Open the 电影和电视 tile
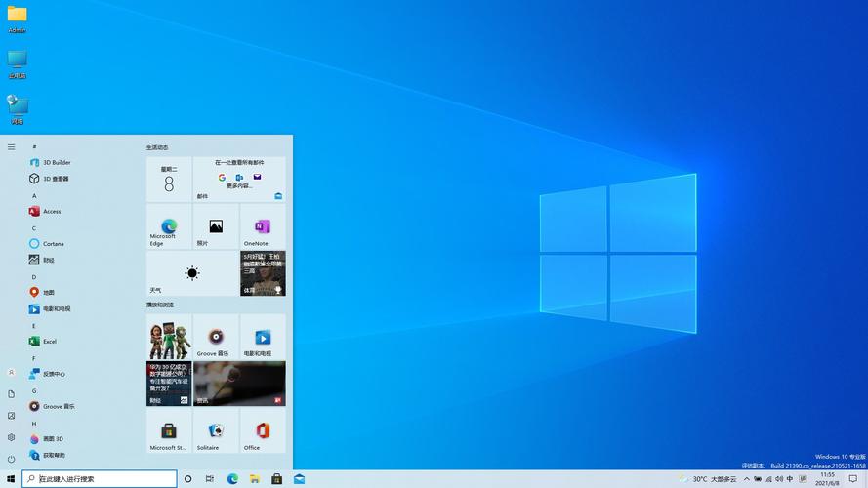The image size is (868, 488). (x=263, y=337)
